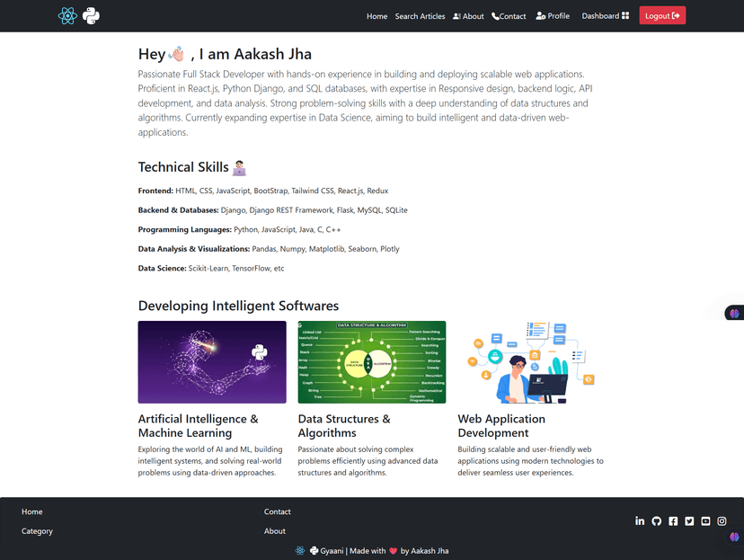Click the Python logo in the navbar

click(x=91, y=15)
